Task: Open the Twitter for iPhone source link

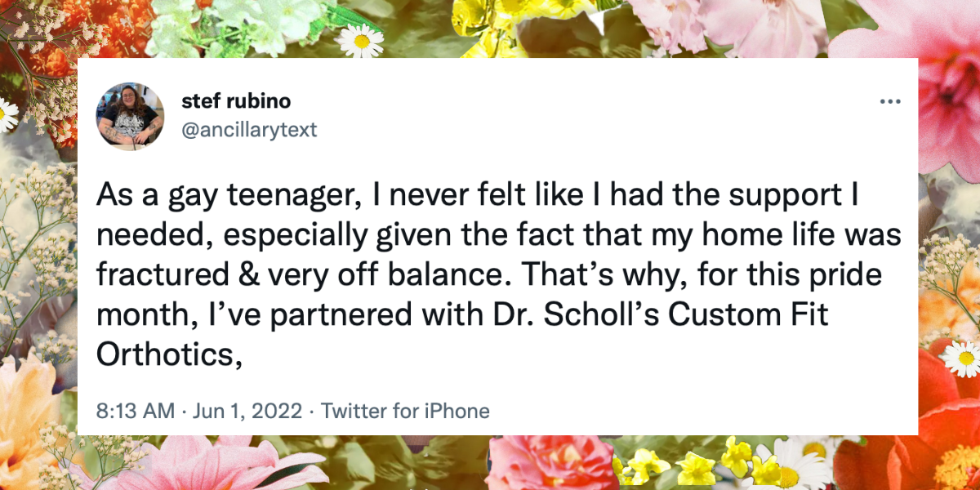Action: [x=405, y=411]
